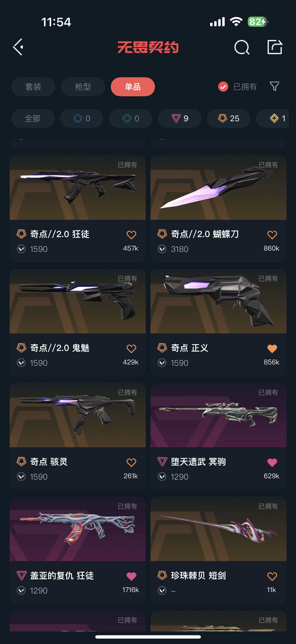Tap heart icon for 珍珠棘贝 短剑
Image resolution: width=296 pixels, height=644 pixels.
point(272,576)
